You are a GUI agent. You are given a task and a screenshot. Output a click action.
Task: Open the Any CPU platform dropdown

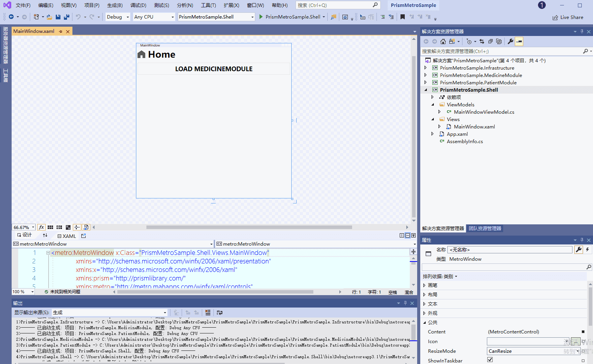(x=154, y=17)
